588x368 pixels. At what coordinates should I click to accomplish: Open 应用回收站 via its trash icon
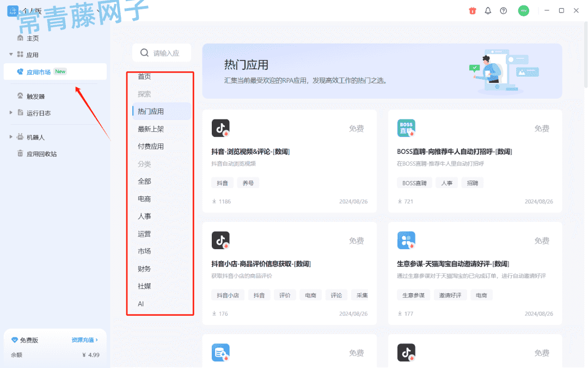[x=20, y=153]
